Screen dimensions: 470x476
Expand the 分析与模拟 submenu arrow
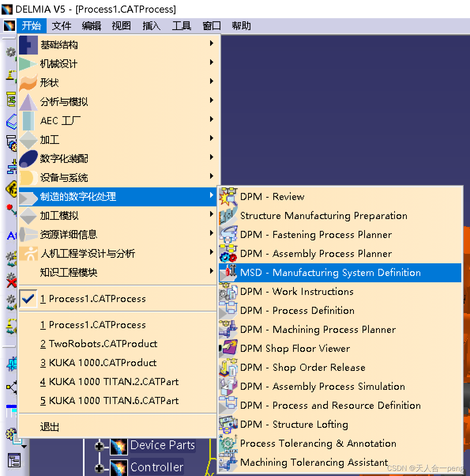[212, 100]
